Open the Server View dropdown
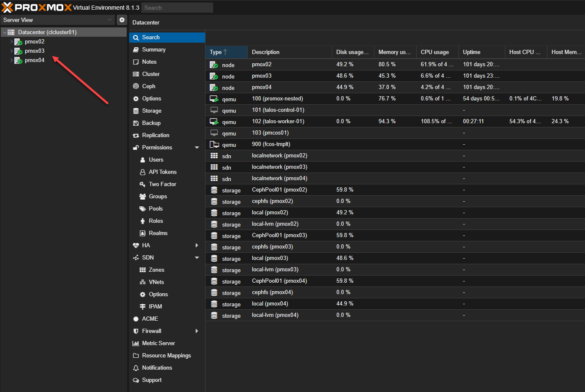585x392 pixels. [109, 20]
